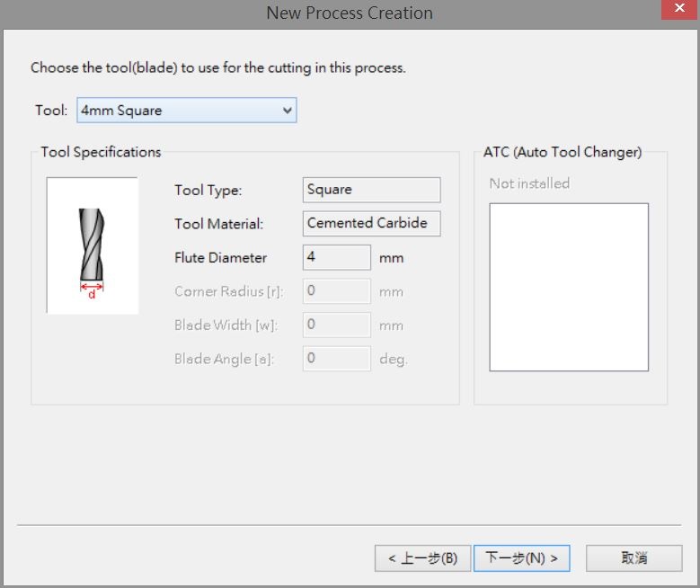Click the Blade Angle [a] field
The width and height of the screenshot is (700, 588).
[x=337, y=359]
